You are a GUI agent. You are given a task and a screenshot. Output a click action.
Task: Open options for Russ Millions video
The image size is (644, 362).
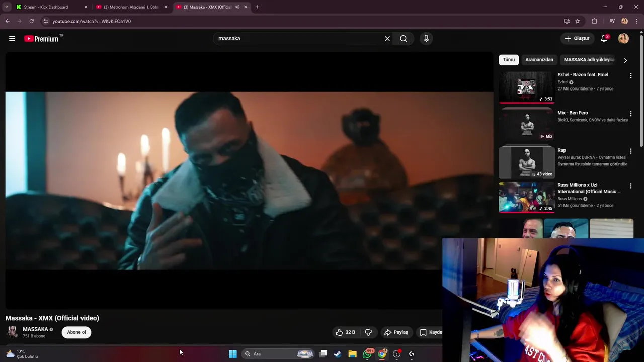[x=630, y=186]
